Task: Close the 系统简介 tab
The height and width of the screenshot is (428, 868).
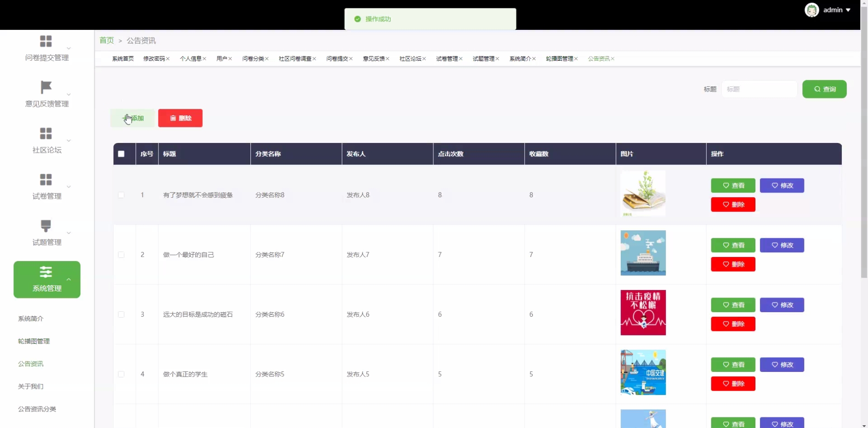Action: coord(534,59)
